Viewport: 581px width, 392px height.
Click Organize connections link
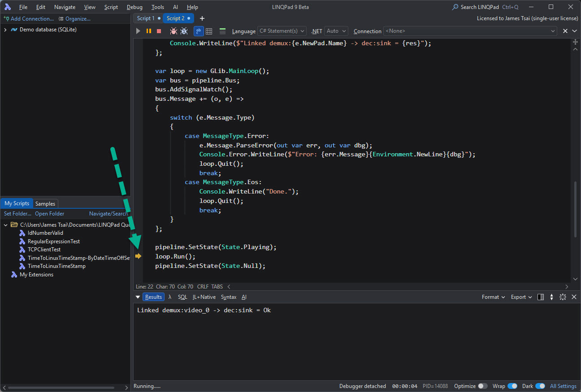coord(74,19)
